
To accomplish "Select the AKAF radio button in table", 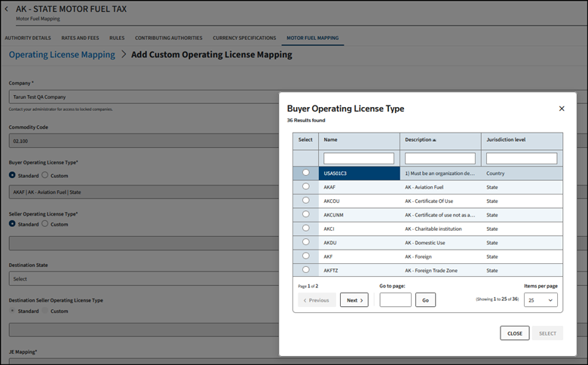I will [x=305, y=186].
